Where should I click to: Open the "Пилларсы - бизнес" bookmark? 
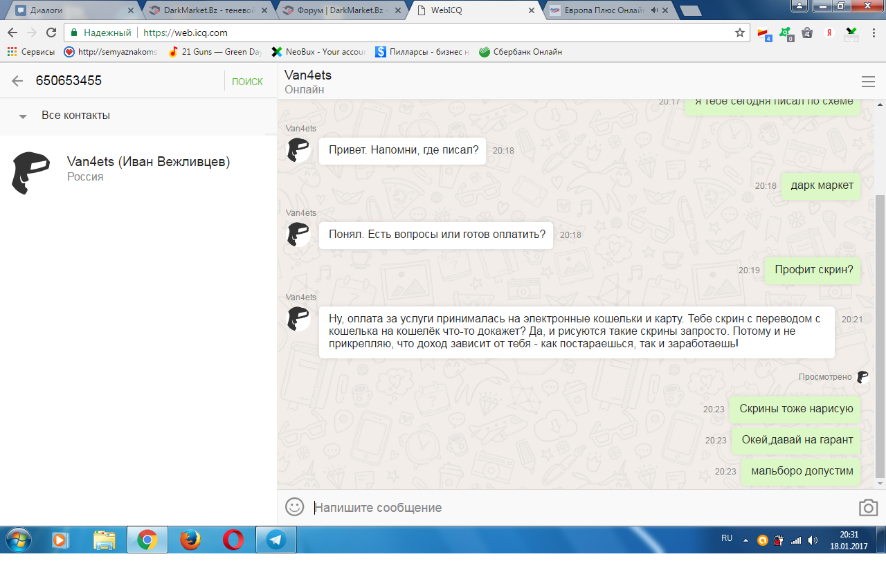tap(422, 52)
